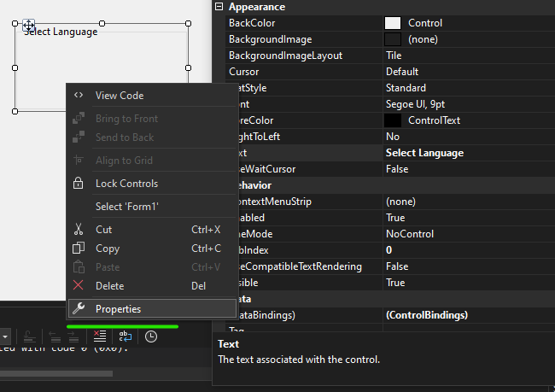Click the scissors Cut icon

(x=79, y=230)
